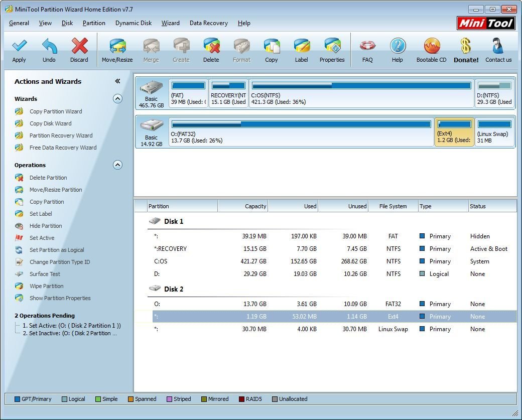Select the Move/Resize toolbar icon
522x420 pixels.
[x=117, y=46]
